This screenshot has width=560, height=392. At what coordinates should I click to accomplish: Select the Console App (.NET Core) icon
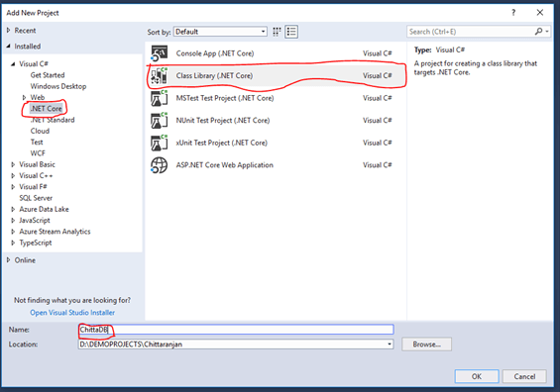tap(159, 53)
